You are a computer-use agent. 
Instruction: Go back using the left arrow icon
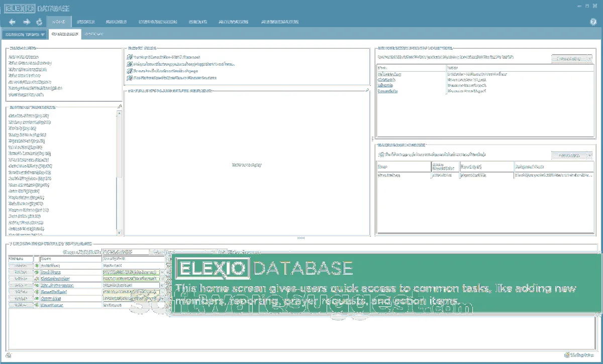point(13,22)
